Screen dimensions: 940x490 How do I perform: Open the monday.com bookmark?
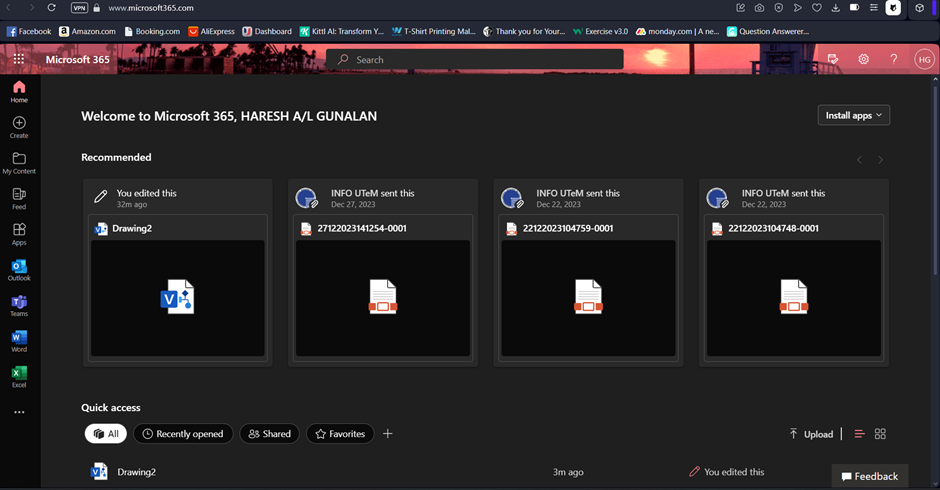click(x=677, y=31)
